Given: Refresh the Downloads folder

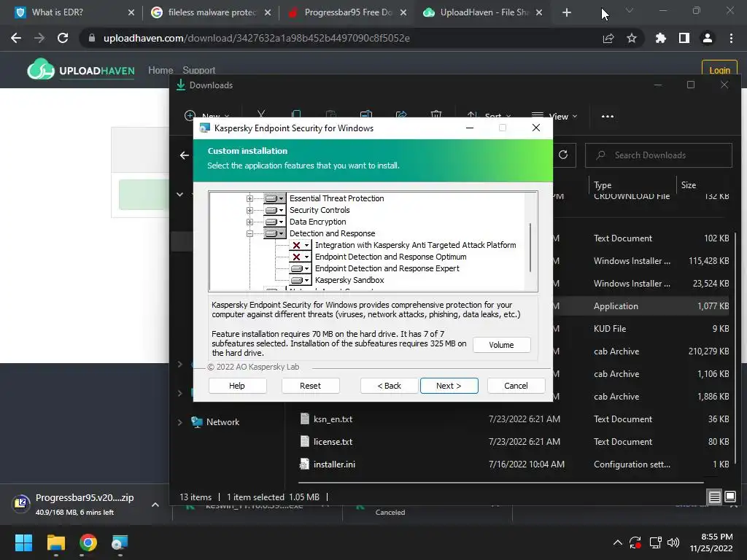Looking at the screenshot, I should [563, 155].
